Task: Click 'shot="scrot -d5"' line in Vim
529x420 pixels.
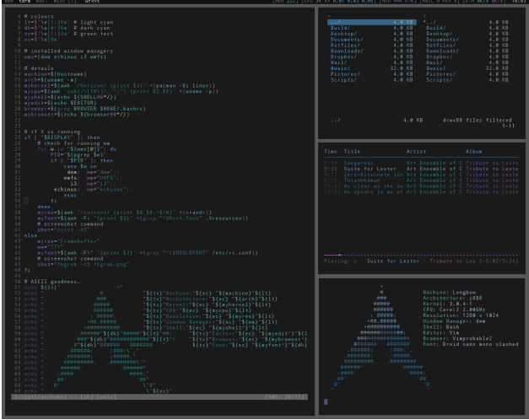Action: coord(64,229)
